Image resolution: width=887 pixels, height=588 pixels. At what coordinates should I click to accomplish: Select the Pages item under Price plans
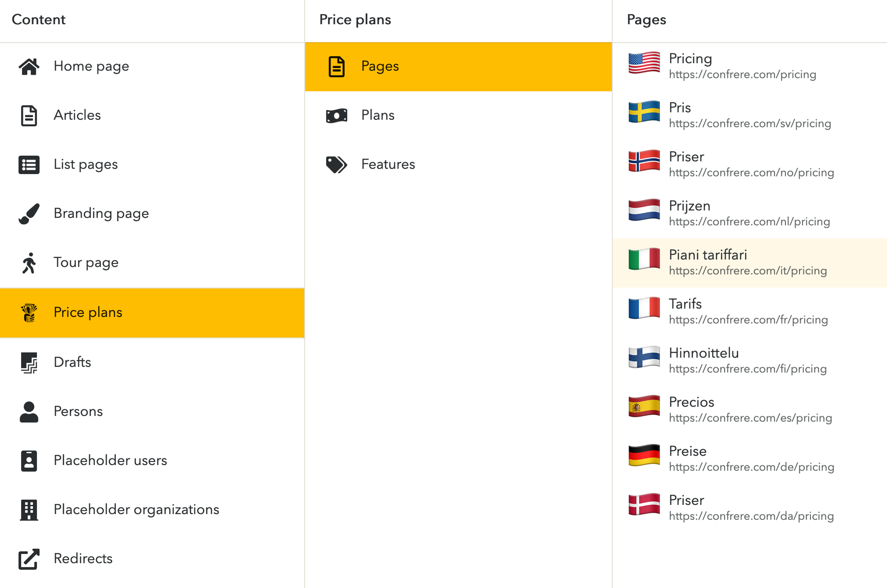click(x=380, y=66)
